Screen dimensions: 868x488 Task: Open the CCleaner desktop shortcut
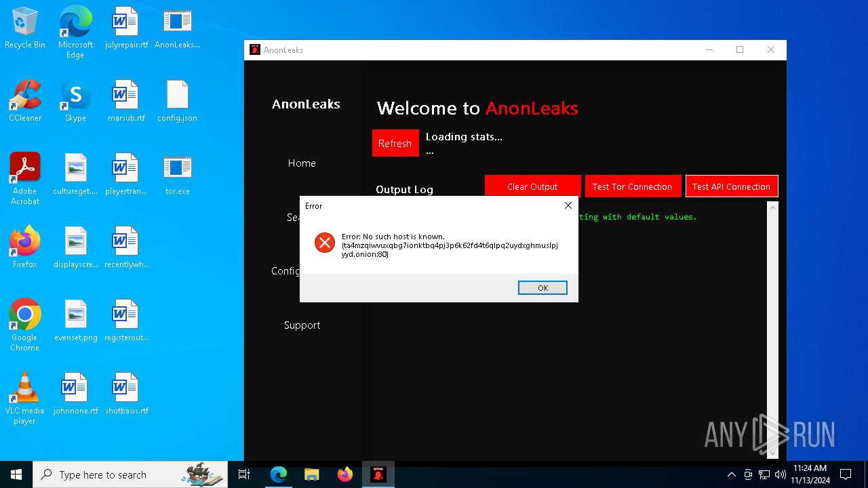(x=25, y=102)
